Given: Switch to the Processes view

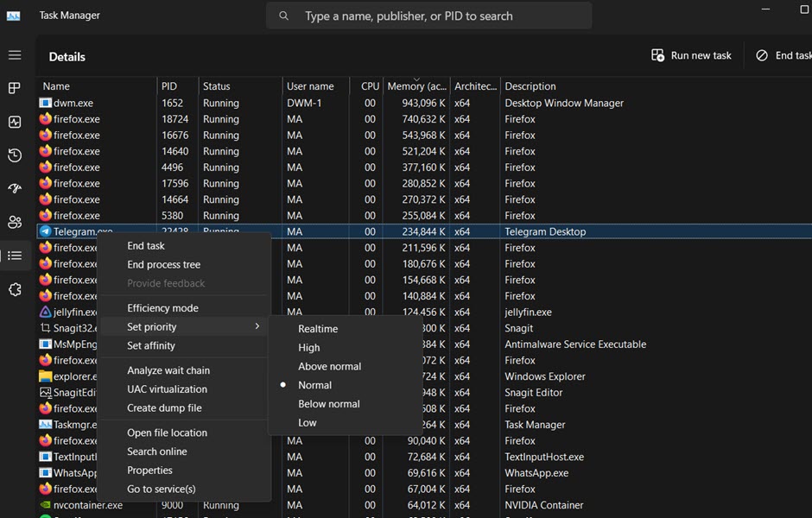Looking at the screenshot, I should pos(14,88).
